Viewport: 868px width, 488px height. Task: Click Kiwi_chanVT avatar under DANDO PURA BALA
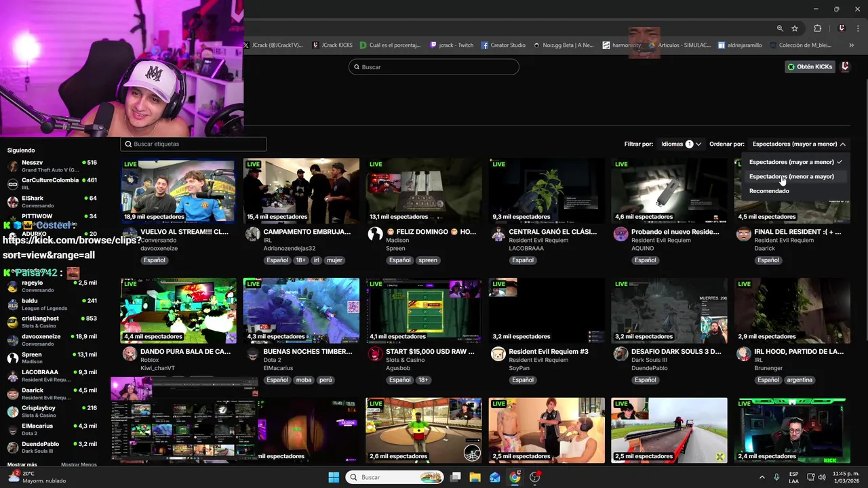130,354
